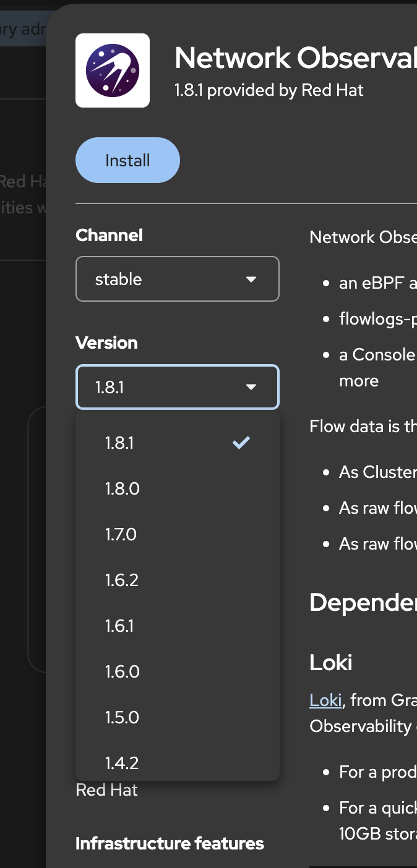Image resolution: width=417 pixels, height=868 pixels.
Task: Click the Loki section heading
Action: tap(331, 663)
